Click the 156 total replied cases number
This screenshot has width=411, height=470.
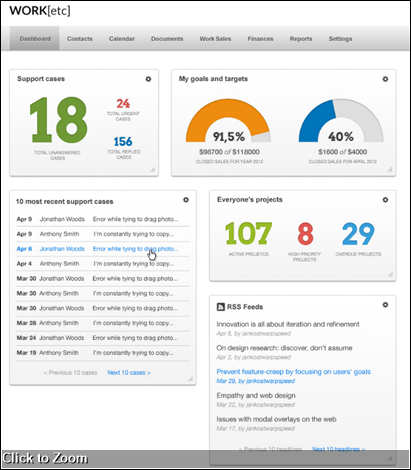tap(123, 142)
